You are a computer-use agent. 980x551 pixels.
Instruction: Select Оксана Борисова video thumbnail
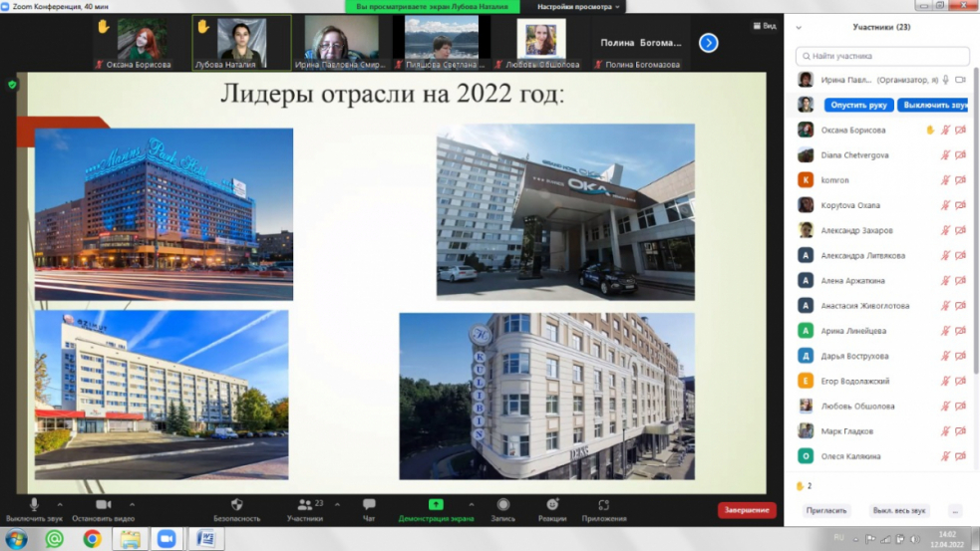pos(142,43)
